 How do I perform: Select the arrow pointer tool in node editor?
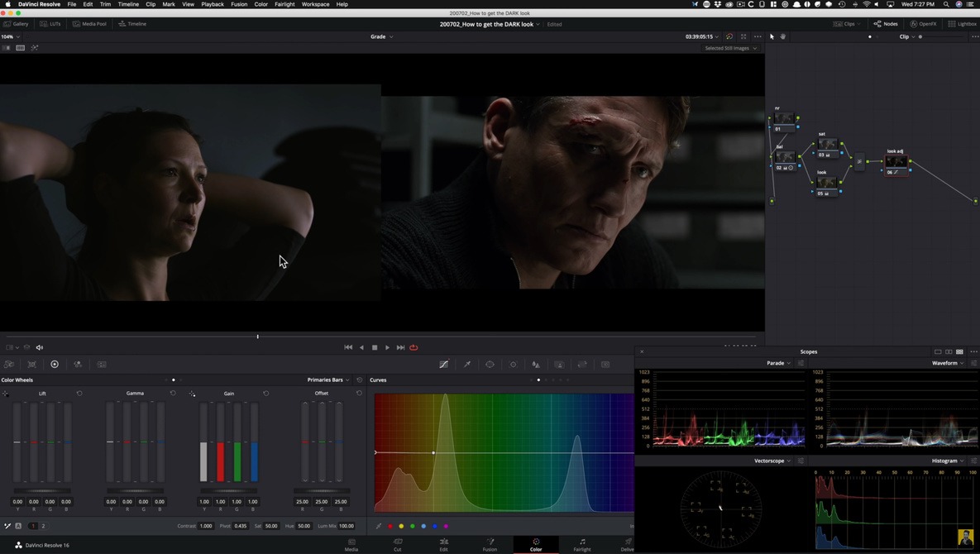click(772, 37)
